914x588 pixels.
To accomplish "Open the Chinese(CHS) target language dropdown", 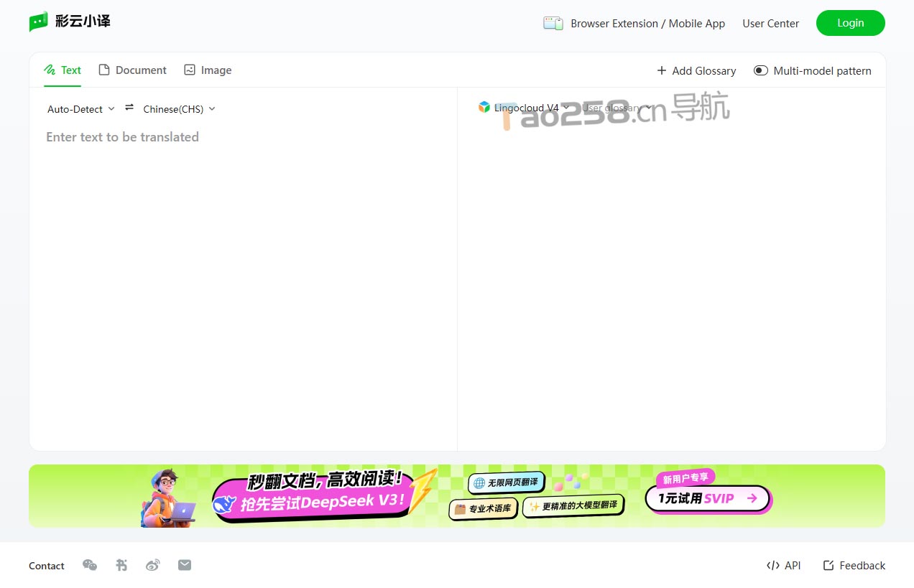I will point(180,109).
